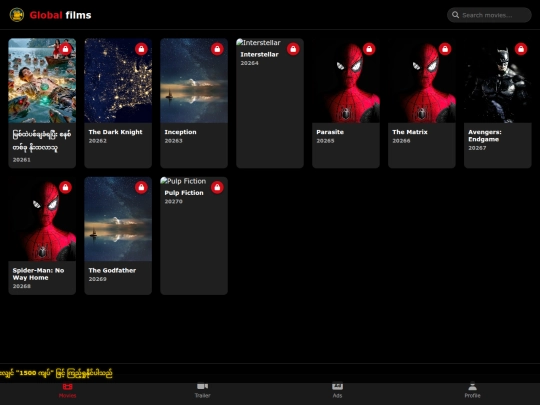
Task: Click the movie ID text "20262"
Action: [x=97, y=141]
